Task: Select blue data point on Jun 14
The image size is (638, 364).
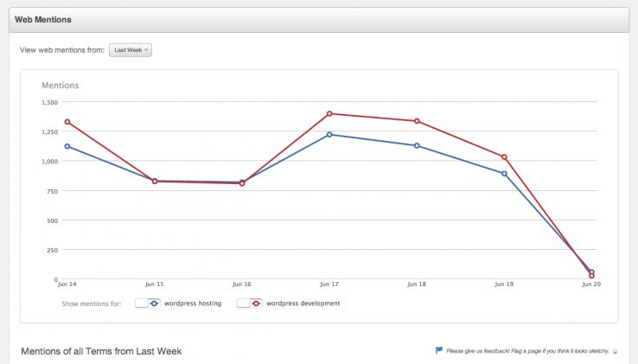Action: point(67,146)
